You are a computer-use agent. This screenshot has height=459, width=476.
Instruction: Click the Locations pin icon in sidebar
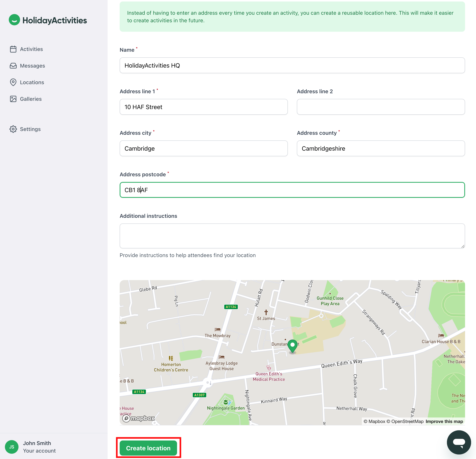(13, 82)
